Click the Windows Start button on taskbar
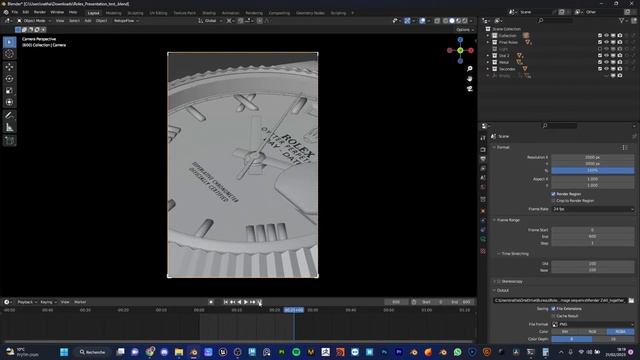The height and width of the screenshot is (360, 640). tap(64, 352)
